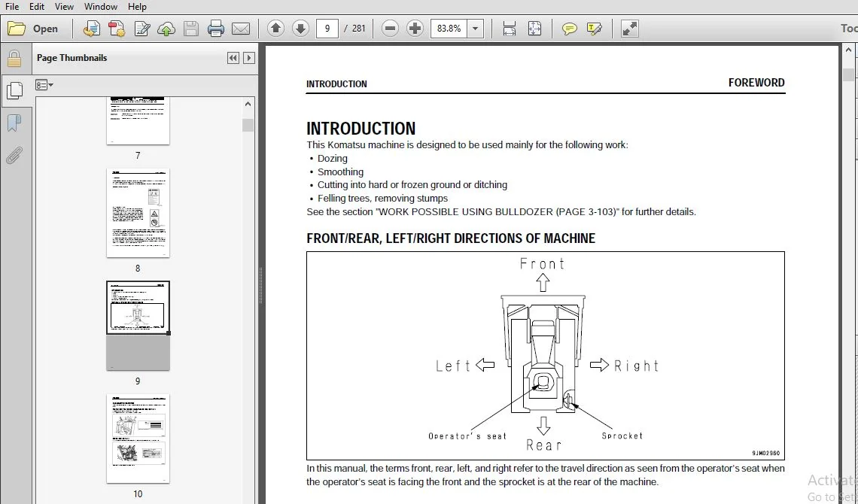Click the security lock icon in sidebar
The height and width of the screenshot is (504, 858).
pyautogui.click(x=14, y=59)
